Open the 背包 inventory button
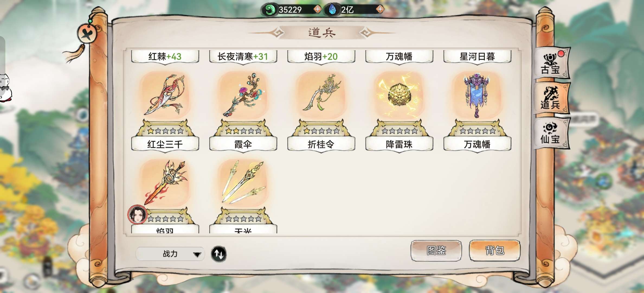The height and width of the screenshot is (293, 644). [495, 250]
